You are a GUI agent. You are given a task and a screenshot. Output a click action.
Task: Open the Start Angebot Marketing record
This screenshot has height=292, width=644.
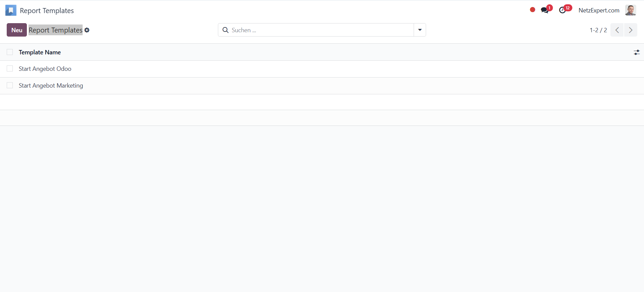click(51, 86)
